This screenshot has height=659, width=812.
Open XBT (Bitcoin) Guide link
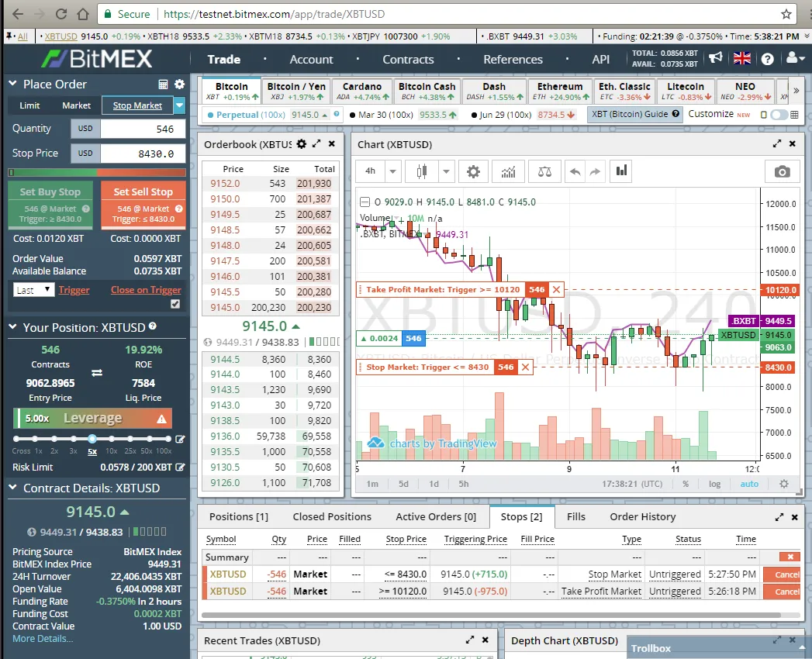634,115
